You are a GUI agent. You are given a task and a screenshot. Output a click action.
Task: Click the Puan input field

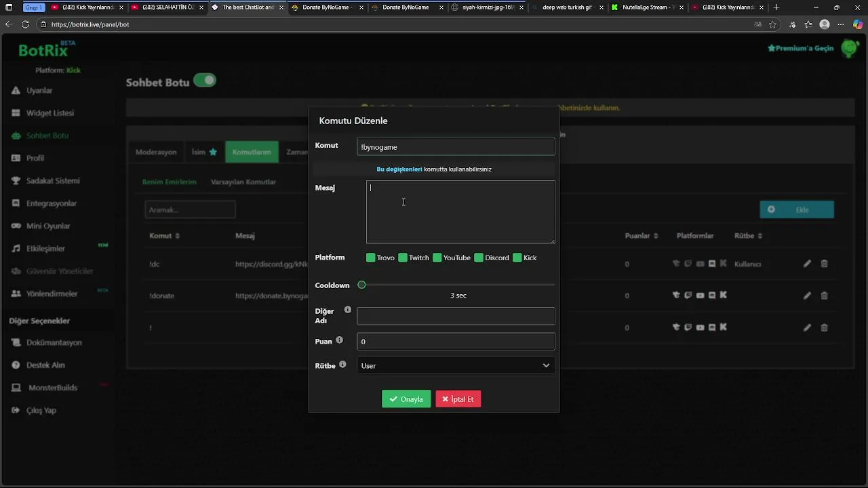456,342
